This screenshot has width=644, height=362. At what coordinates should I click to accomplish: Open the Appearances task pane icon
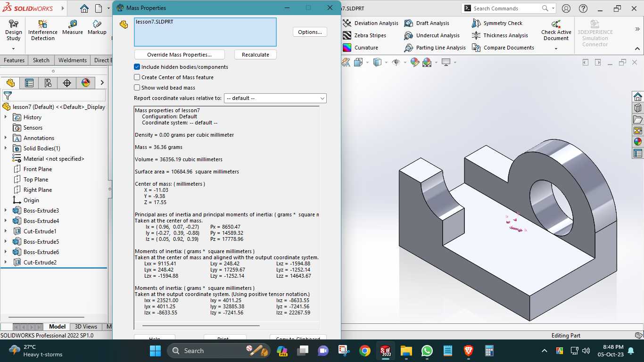[638, 142]
